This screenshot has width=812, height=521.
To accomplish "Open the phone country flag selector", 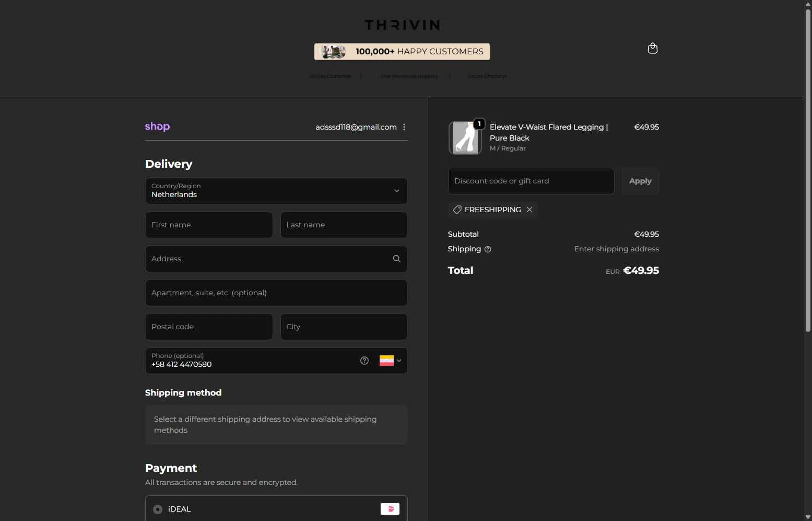I will click(390, 361).
